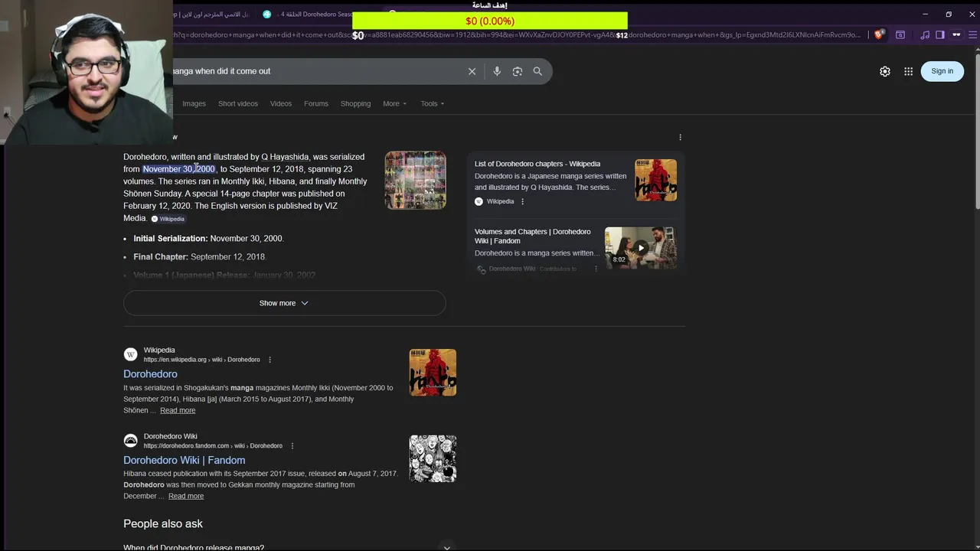Viewport: 980px width, 551px height.
Task: Open the Tools dropdown
Action: tap(433, 103)
